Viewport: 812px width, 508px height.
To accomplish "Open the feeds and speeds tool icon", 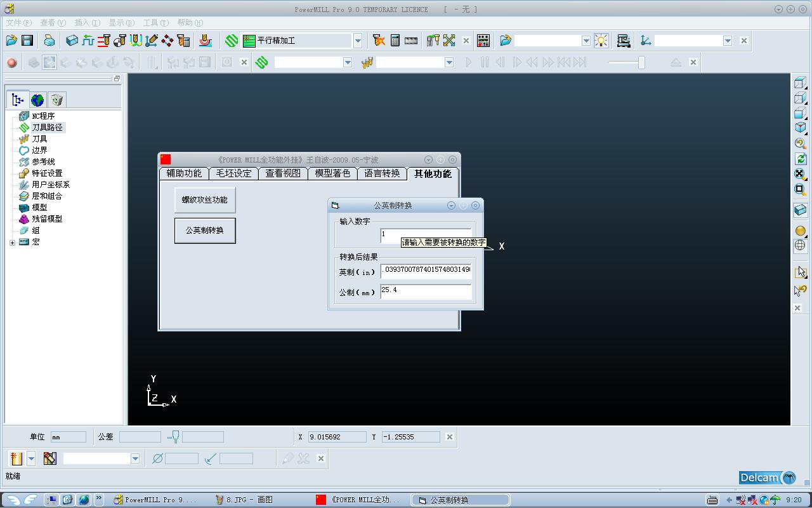I will (88, 41).
